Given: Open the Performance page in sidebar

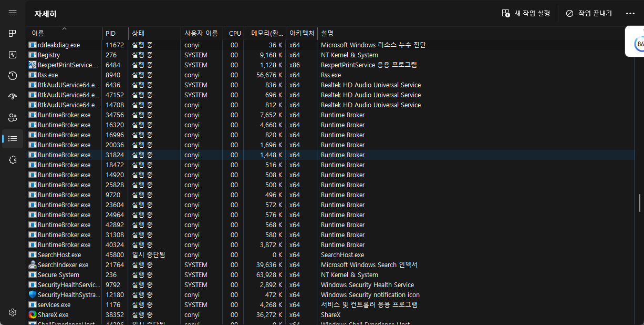Looking at the screenshot, I should click(x=13, y=55).
